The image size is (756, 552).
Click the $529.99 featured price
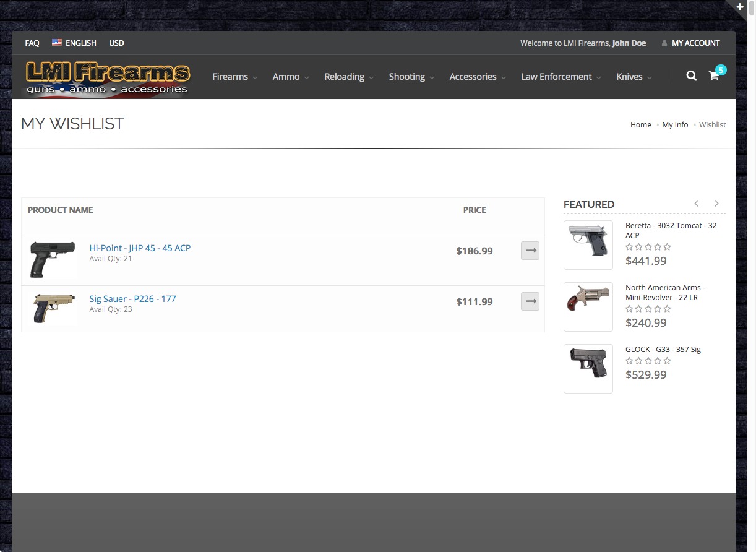[x=646, y=374]
